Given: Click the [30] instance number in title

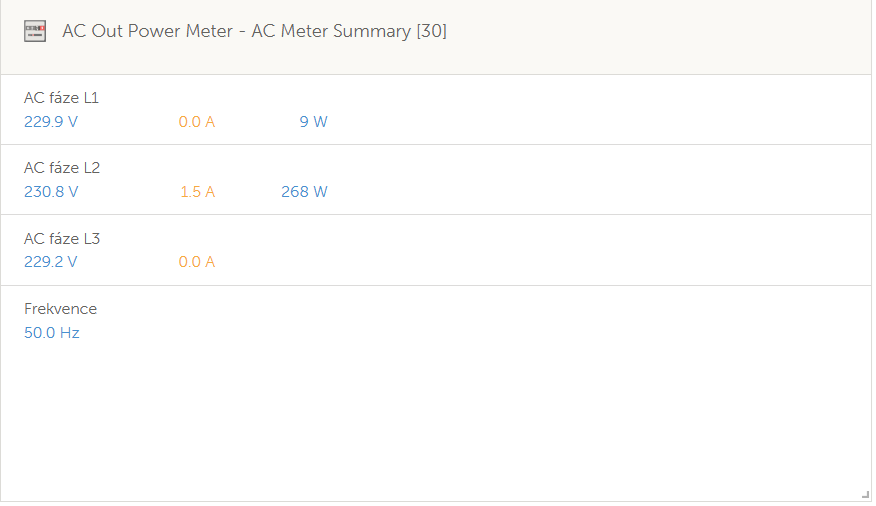Looking at the screenshot, I should [x=431, y=32].
